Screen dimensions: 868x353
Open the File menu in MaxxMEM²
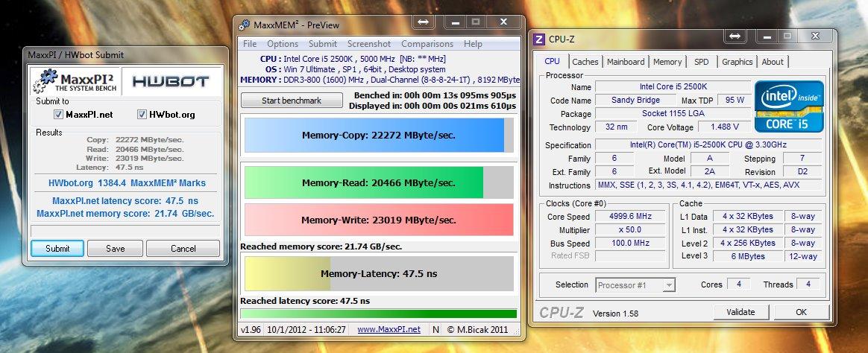pos(250,44)
